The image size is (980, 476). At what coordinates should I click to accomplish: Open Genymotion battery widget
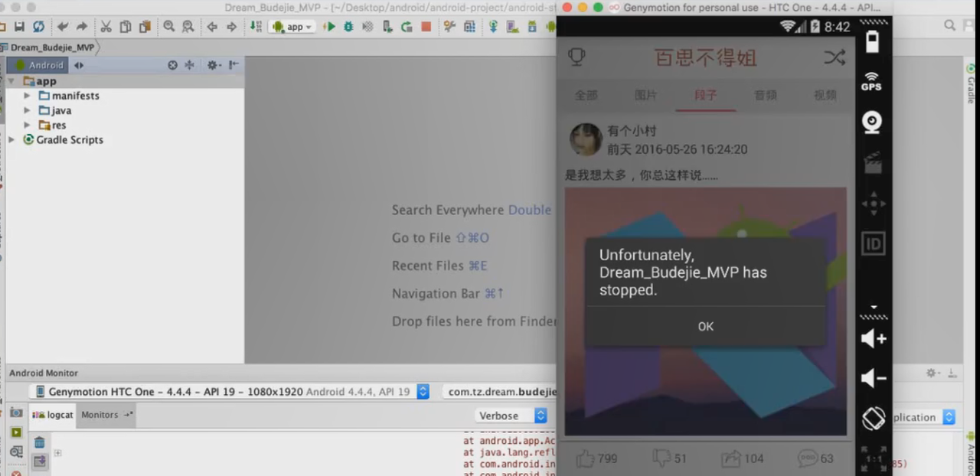pyautogui.click(x=871, y=41)
